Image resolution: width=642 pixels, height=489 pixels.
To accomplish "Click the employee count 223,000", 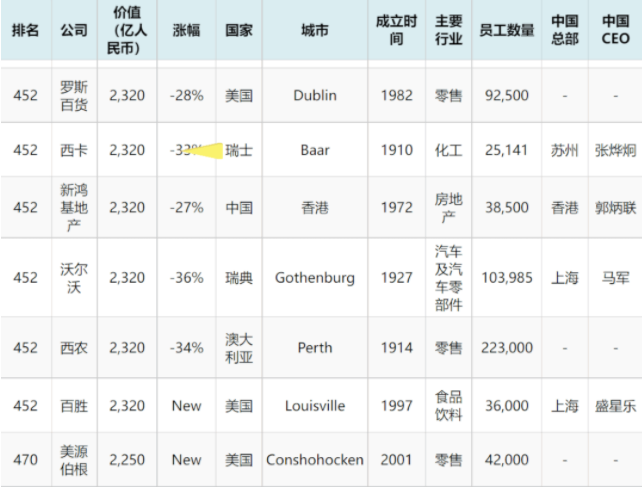I will pos(507,348).
